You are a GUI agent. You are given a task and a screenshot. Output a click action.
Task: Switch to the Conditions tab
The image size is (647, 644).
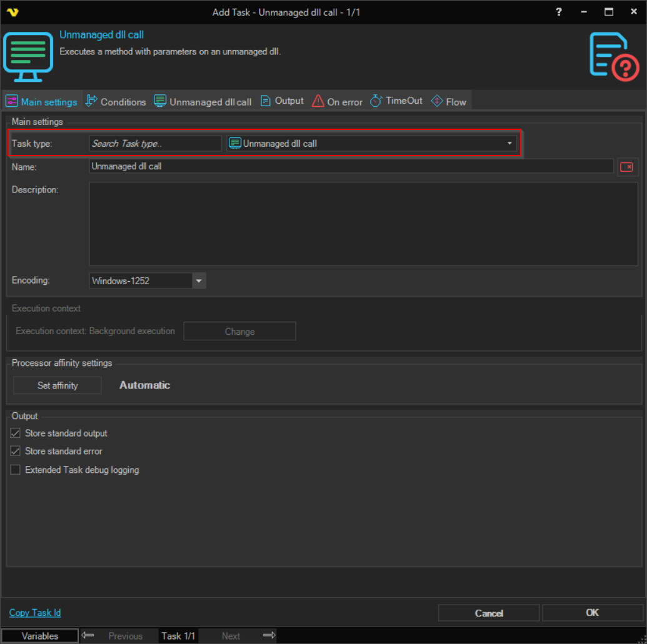click(x=116, y=101)
